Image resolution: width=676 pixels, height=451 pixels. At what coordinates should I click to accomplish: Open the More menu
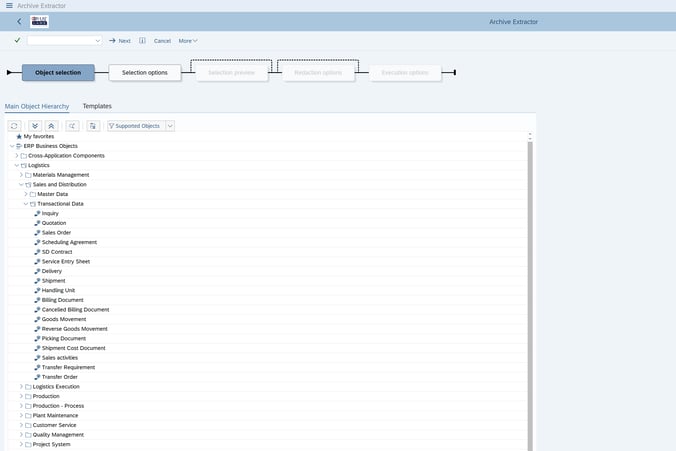pos(188,41)
